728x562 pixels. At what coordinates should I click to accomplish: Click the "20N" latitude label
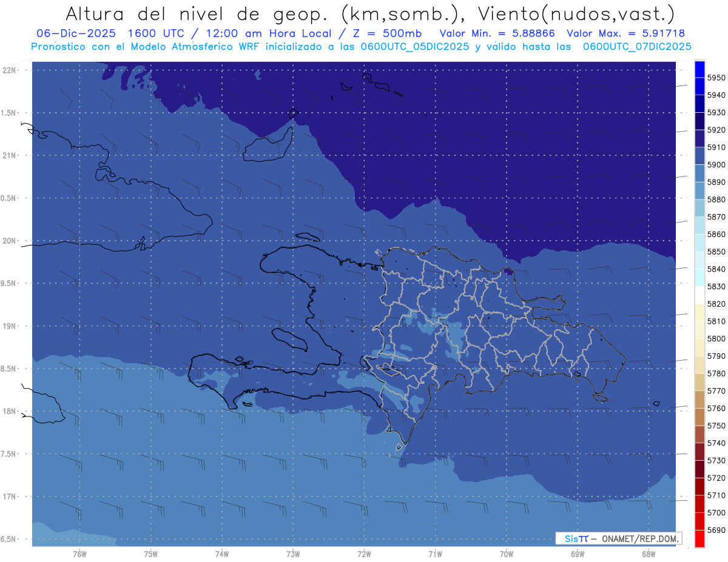10,241
